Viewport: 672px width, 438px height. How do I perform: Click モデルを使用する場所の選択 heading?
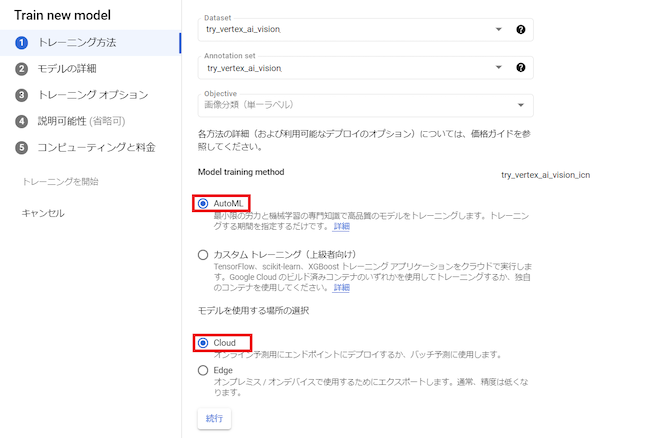click(253, 310)
